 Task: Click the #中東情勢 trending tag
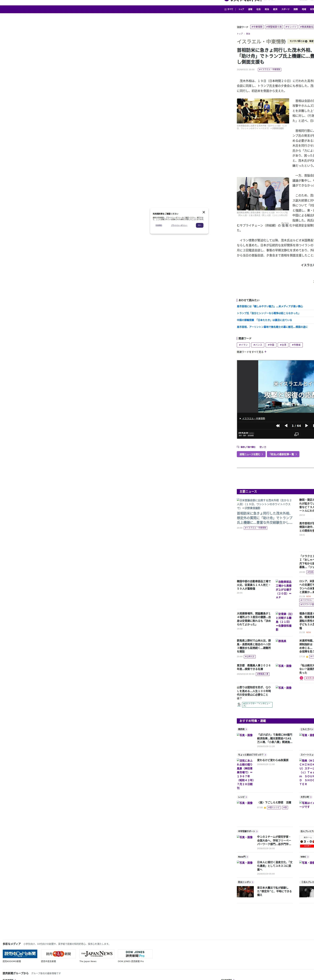pos(257,27)
